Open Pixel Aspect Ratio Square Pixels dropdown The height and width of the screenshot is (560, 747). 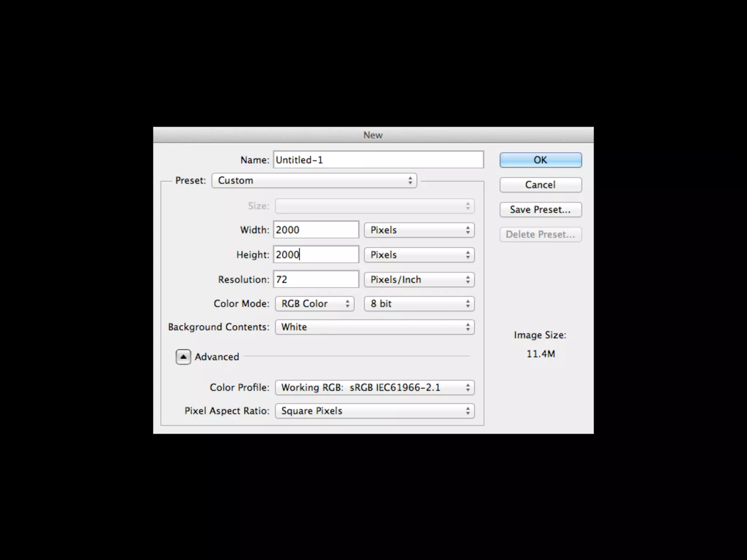pos(374,411)
